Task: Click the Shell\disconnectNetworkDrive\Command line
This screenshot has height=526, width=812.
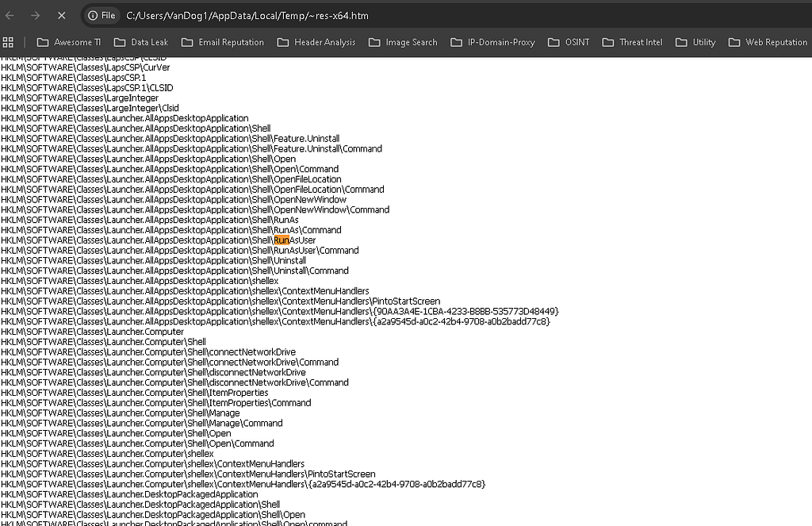Action: click(x=174, y=383)
